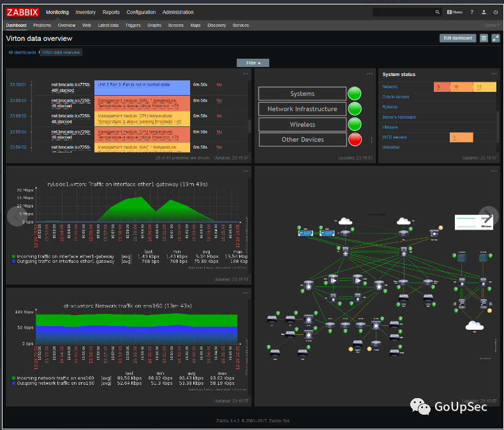Image resolution: width=504 pixels, height=430 pixels.
Task: Click the net.brocade.icx7750-48F.stacked host
Action: tap(71, 87)
